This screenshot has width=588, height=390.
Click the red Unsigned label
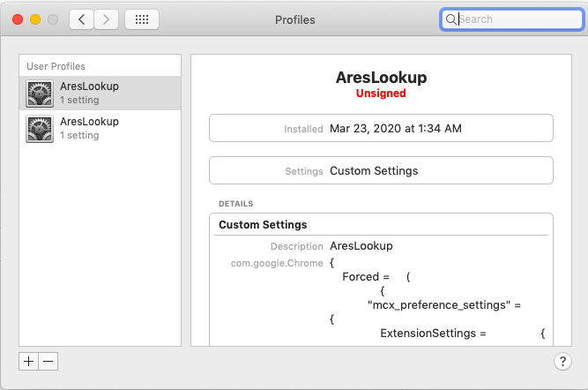point(381,93)
